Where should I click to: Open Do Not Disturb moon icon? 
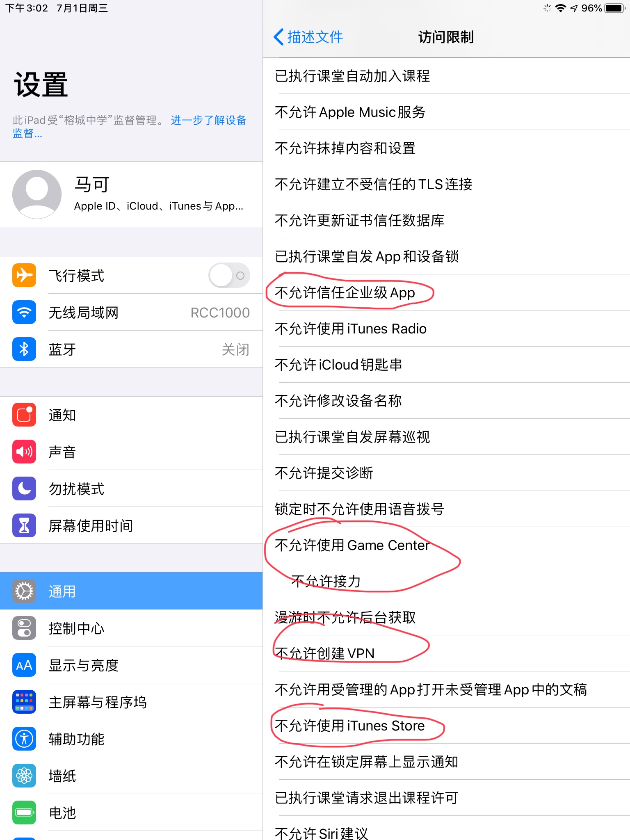pos(24,488)
